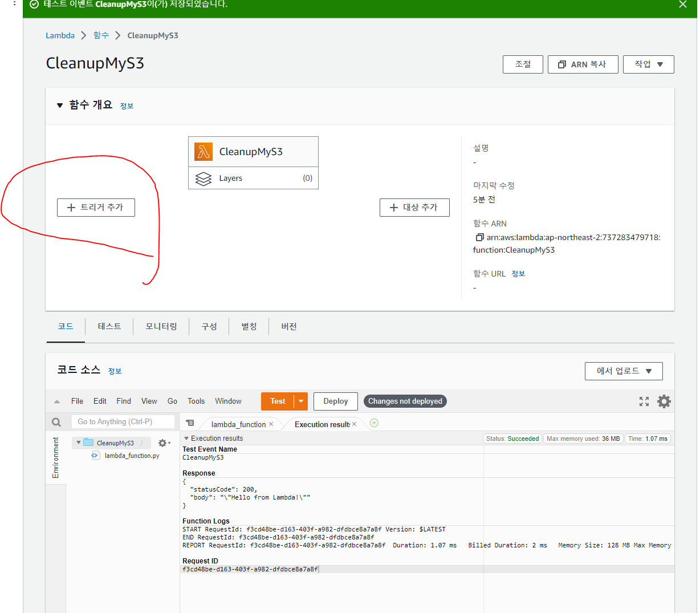
Task: Click the Deploy button
Action: point(336,401)
